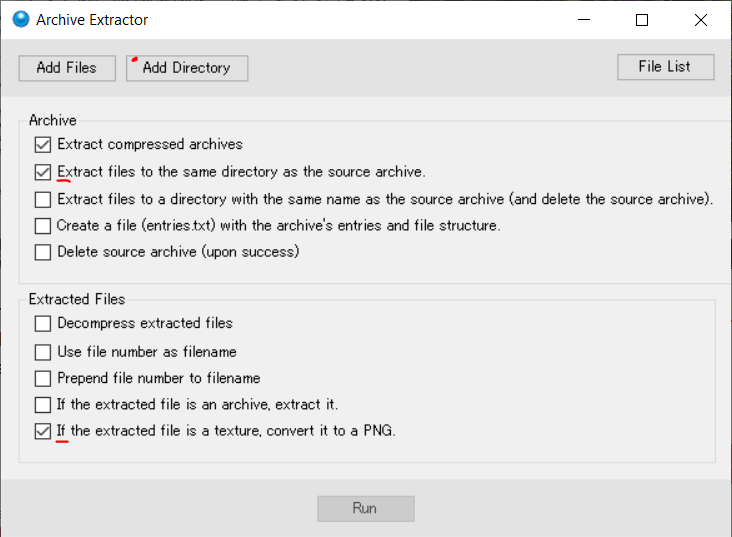
Task: Uncheck Extract compressed archives
Action: point(43,145)
